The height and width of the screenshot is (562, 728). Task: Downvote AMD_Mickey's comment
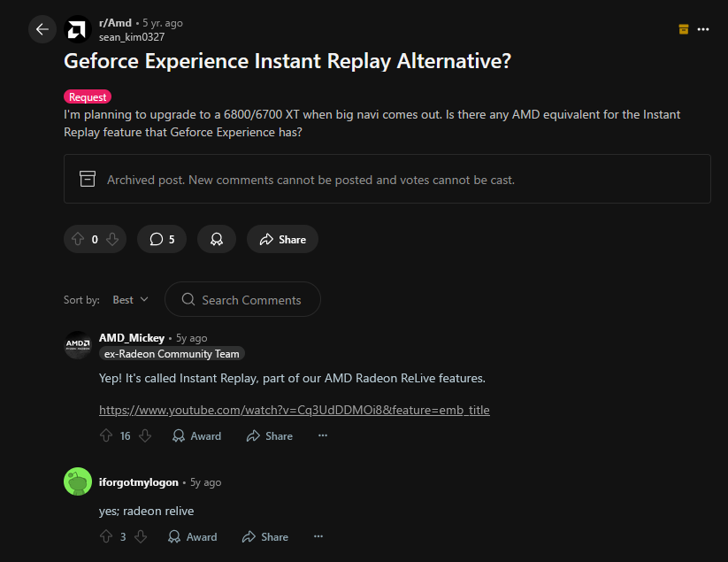pyautogui.click(x=145, y=435)
